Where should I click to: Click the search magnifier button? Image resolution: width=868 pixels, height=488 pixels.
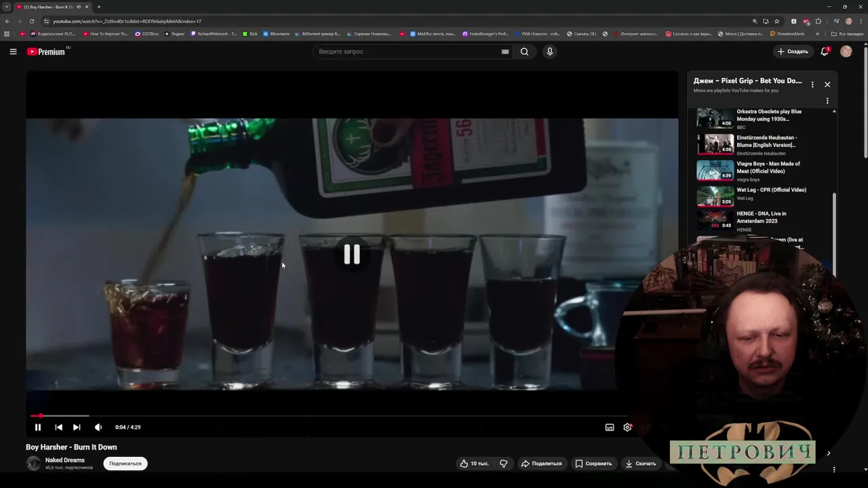pos(524,52)
